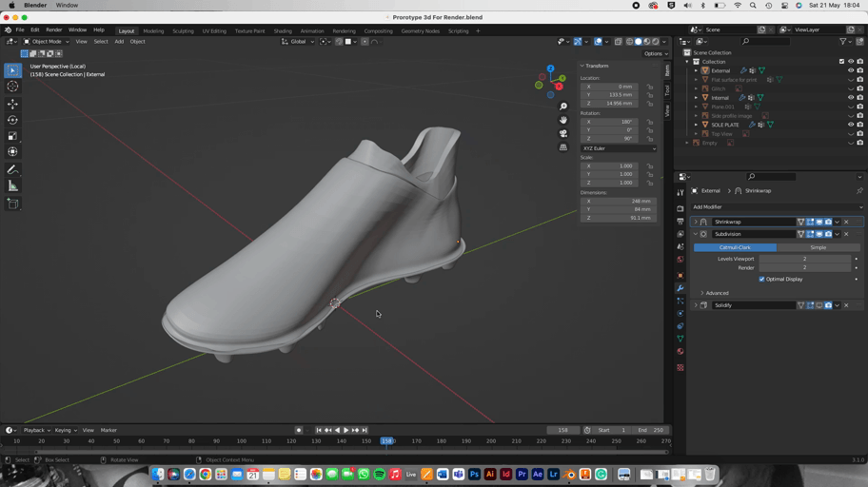Select the Measure tool
This screenshot has width=868, height=487.
[x=12, y=185]
